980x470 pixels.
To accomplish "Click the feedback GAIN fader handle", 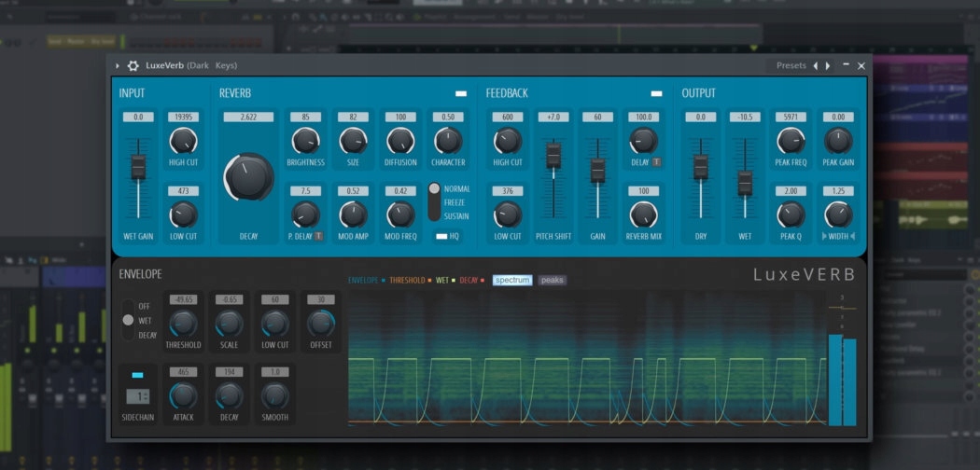I will point(597,171).
